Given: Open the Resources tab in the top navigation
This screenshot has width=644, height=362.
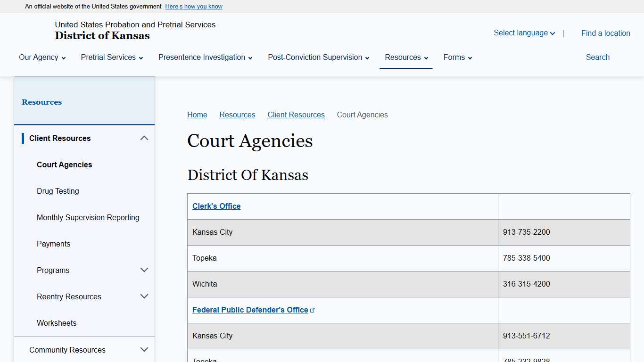Looking at the screenshot, I should (405, 57).
